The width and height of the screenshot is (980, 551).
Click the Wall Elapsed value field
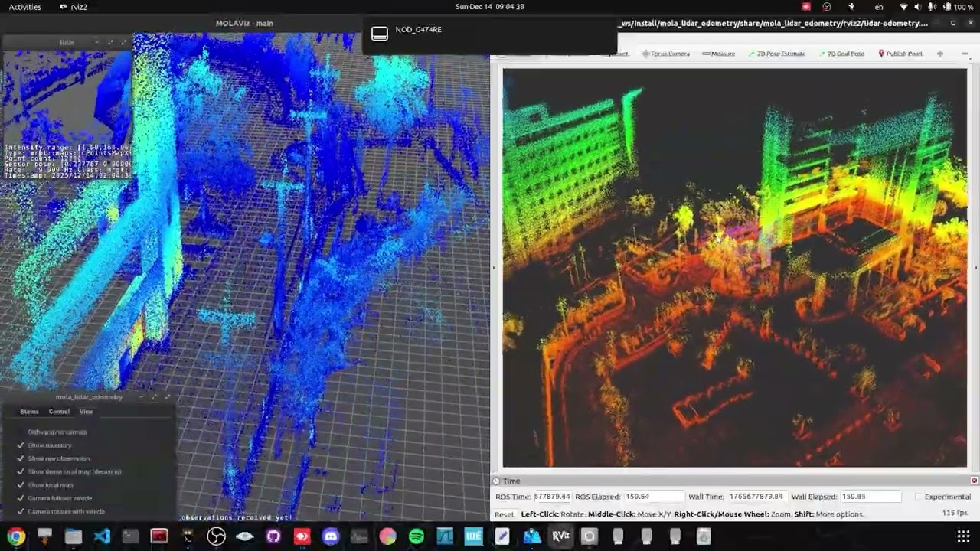click(x=871, y=497)
